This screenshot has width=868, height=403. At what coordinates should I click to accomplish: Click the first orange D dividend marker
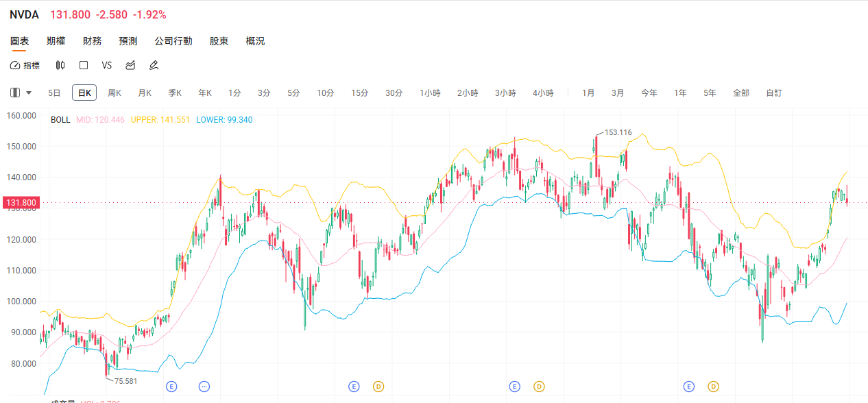378,387
